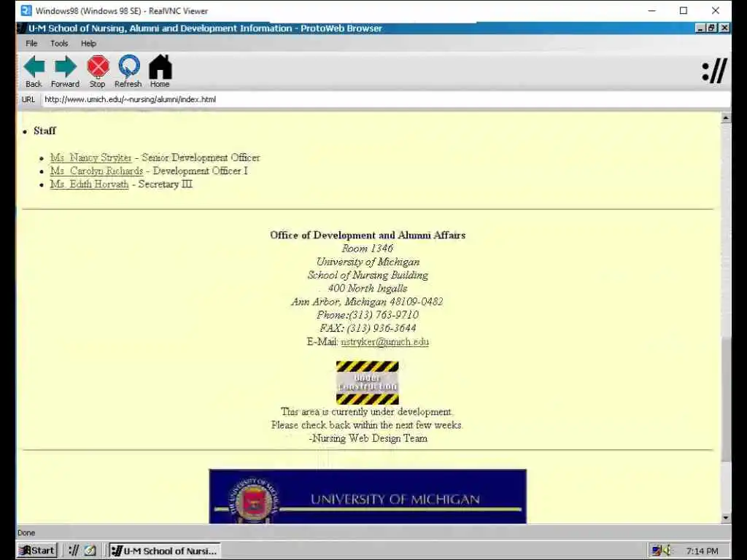
Task: Click the Under Construction sign image
Action: point(368,383)
